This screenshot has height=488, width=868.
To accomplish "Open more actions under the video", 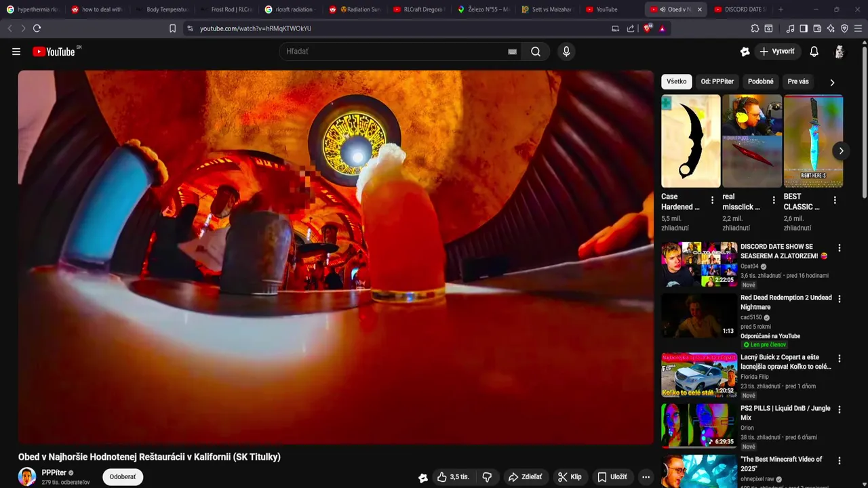I will pos(646,477).
